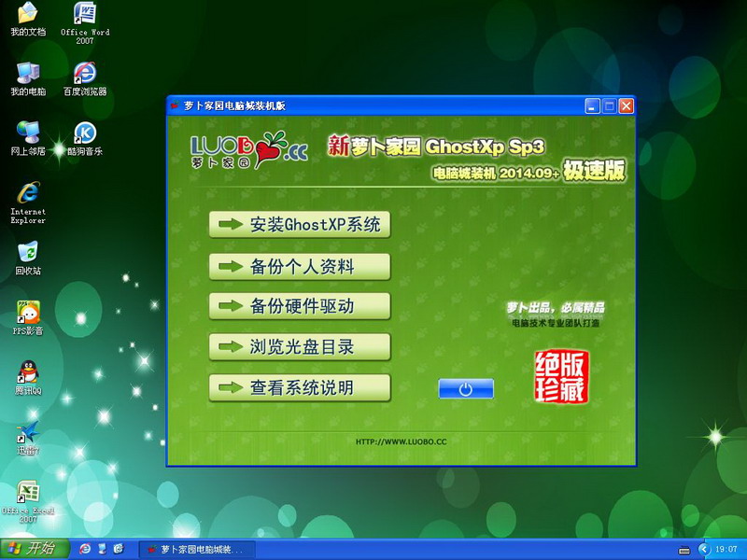
Task: Open 浏览光盘目录 button
Action: pos(300,346)
